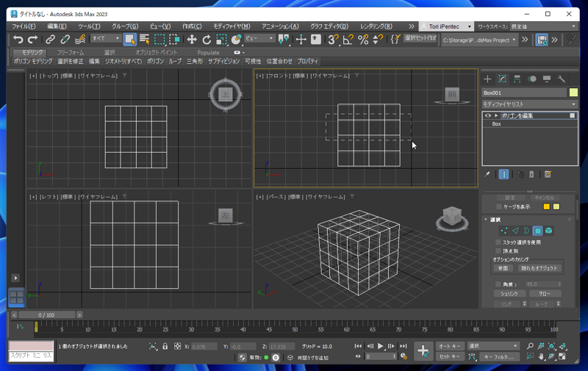Open the Display command panel tab
This screenshot has width=588, height=371.
tap(547, 79)
